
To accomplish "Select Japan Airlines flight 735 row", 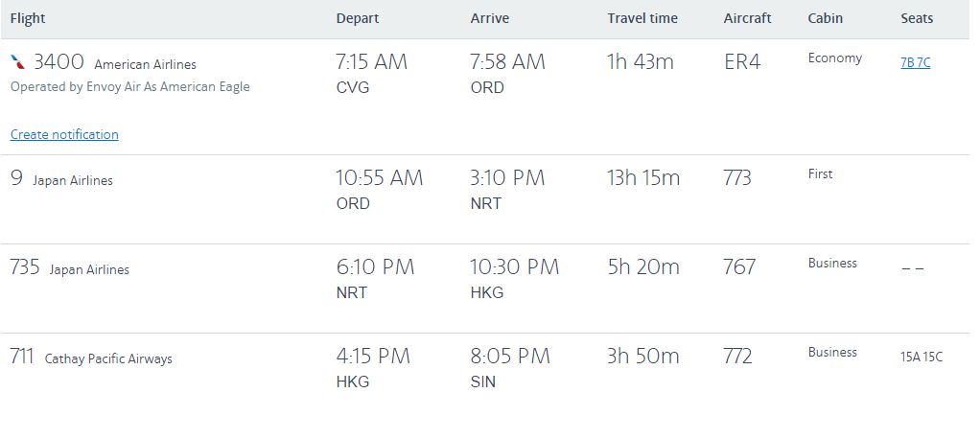I will coord(69,268).
